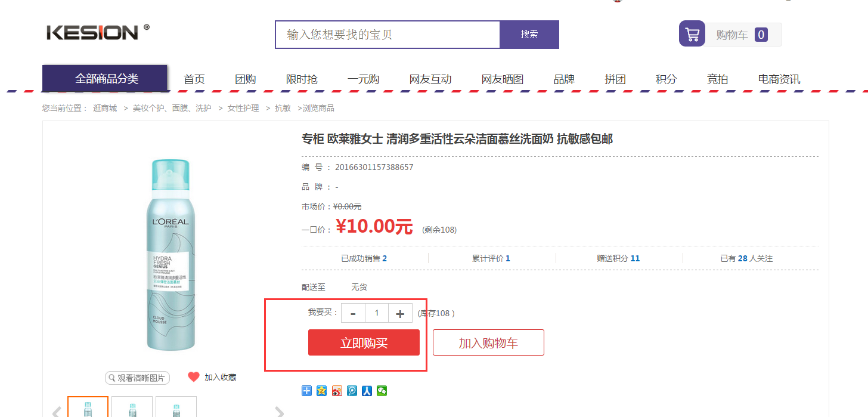Screen dimensions: 868x417
Task: Share to WeChat icon
Action: coord(382,391)
